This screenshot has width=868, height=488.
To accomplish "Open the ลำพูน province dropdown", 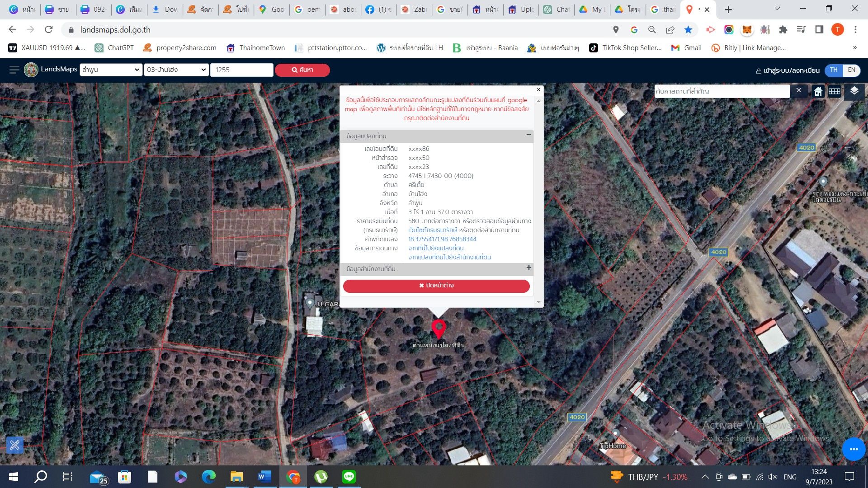I will coord(111,70).
